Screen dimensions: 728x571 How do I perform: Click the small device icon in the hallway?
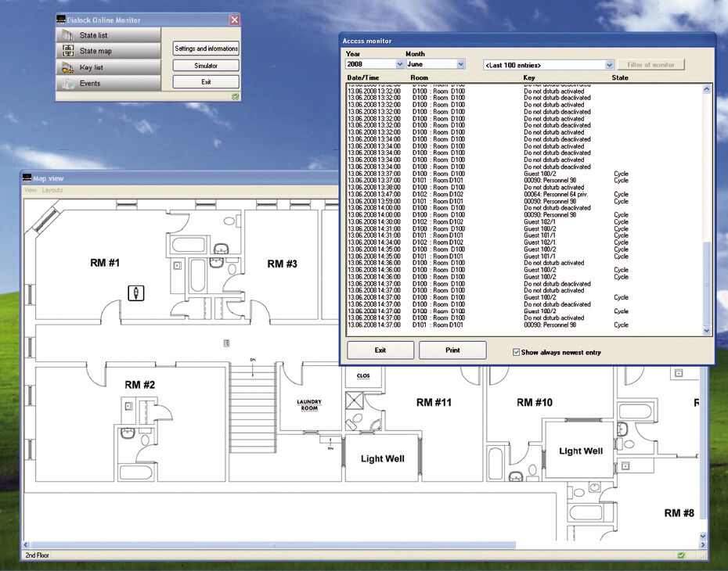[x=226, y=343]
